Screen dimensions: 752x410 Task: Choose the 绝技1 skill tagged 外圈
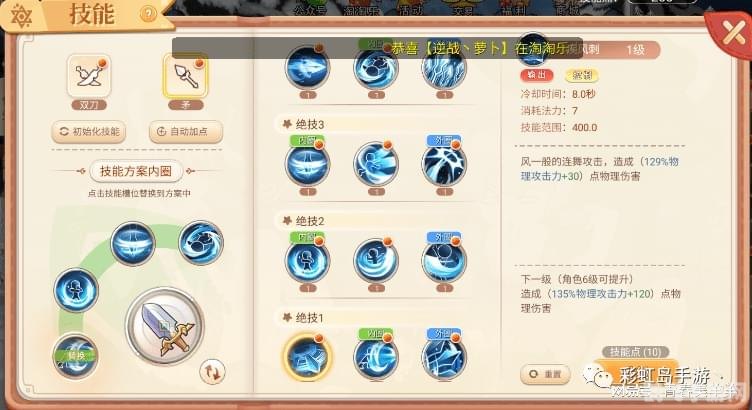[444, 357]
